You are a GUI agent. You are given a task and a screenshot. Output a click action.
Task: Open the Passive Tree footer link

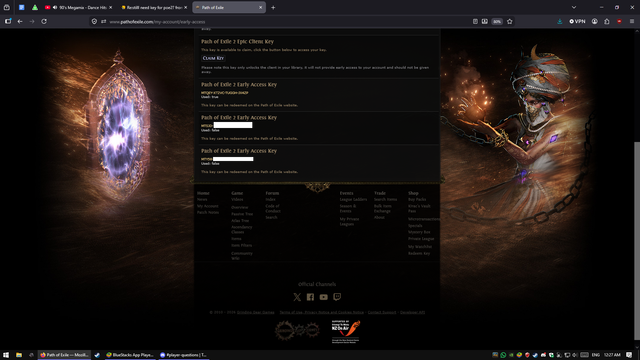(242, 214)
